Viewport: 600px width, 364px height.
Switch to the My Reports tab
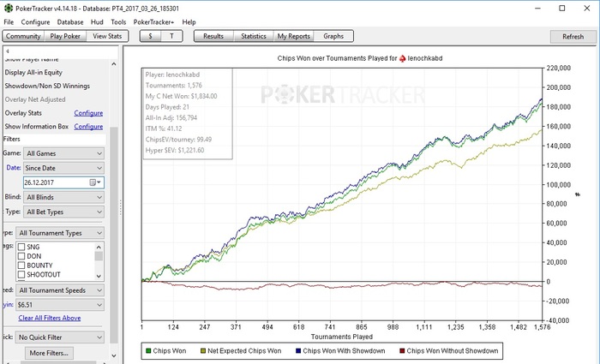click(x=293, y=36)
